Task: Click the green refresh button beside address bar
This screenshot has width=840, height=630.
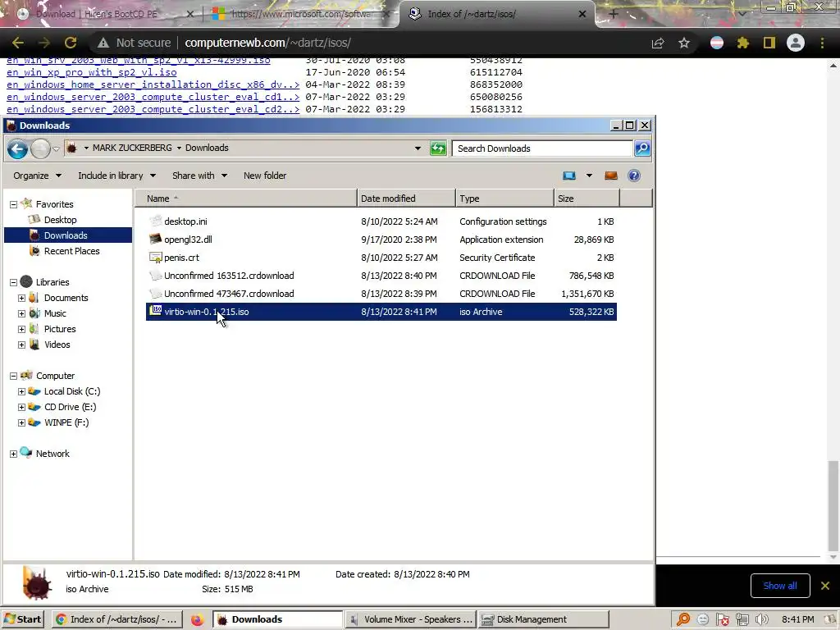Action: point(438,148)
